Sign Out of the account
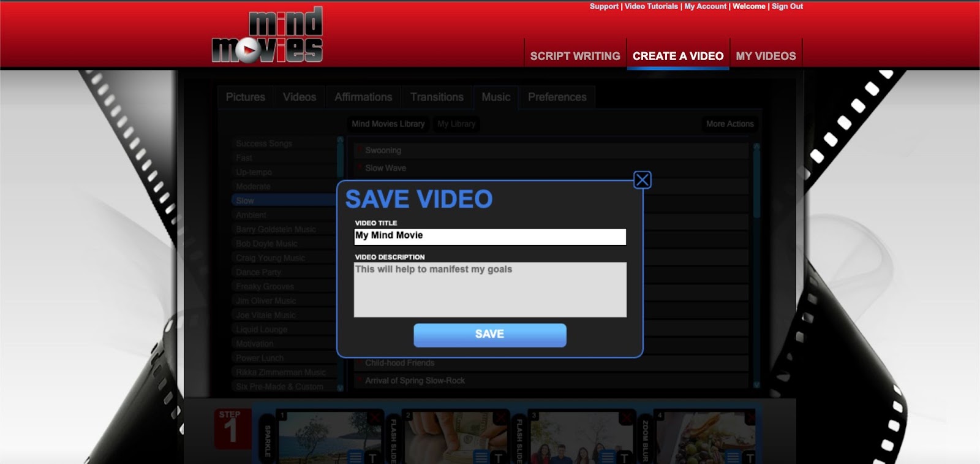The height and width of the screenshot is (464, 980). coord(787,6)
